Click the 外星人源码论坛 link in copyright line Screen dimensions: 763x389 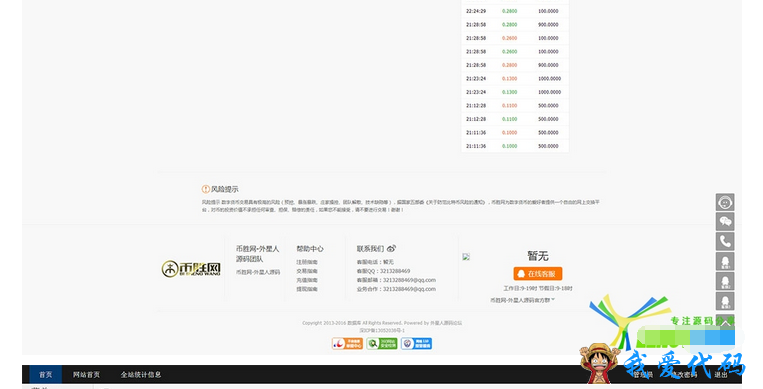[446, 323]
